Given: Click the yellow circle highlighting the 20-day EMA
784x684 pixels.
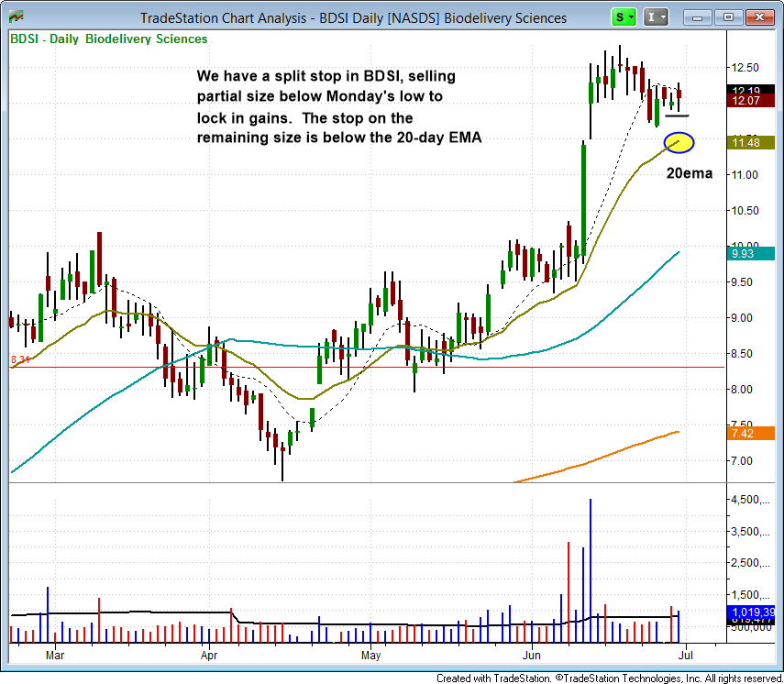Looking at the screenshot, I should [679, 142].
